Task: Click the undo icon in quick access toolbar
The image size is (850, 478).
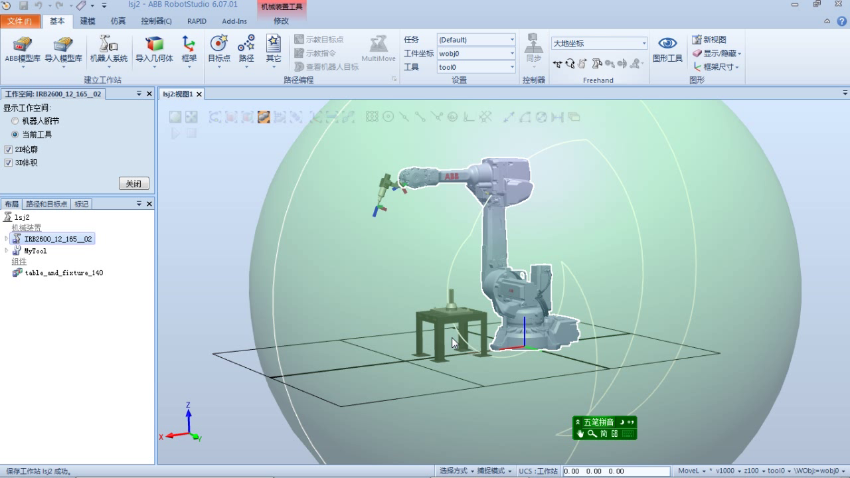Action: (x=38, y=5)
